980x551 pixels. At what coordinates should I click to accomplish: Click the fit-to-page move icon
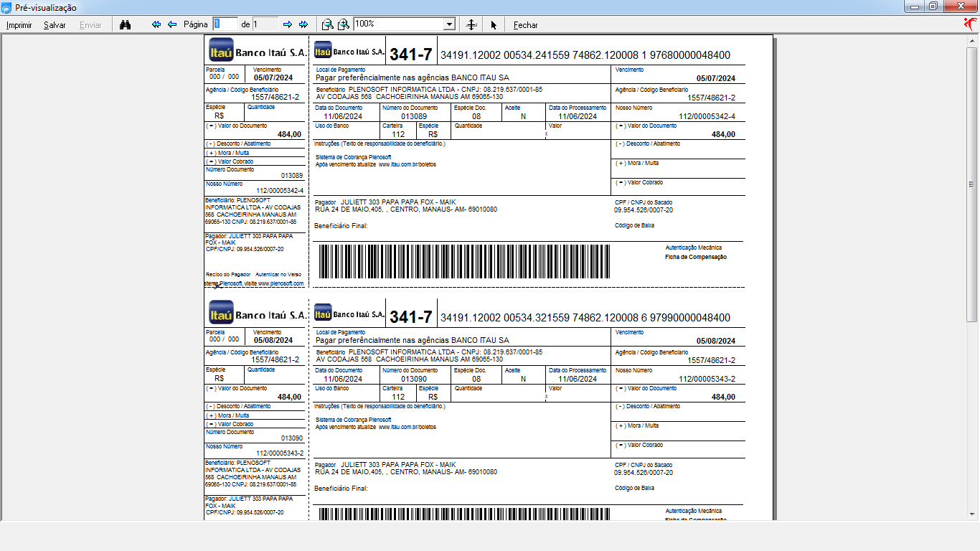(x=471, y=24)
